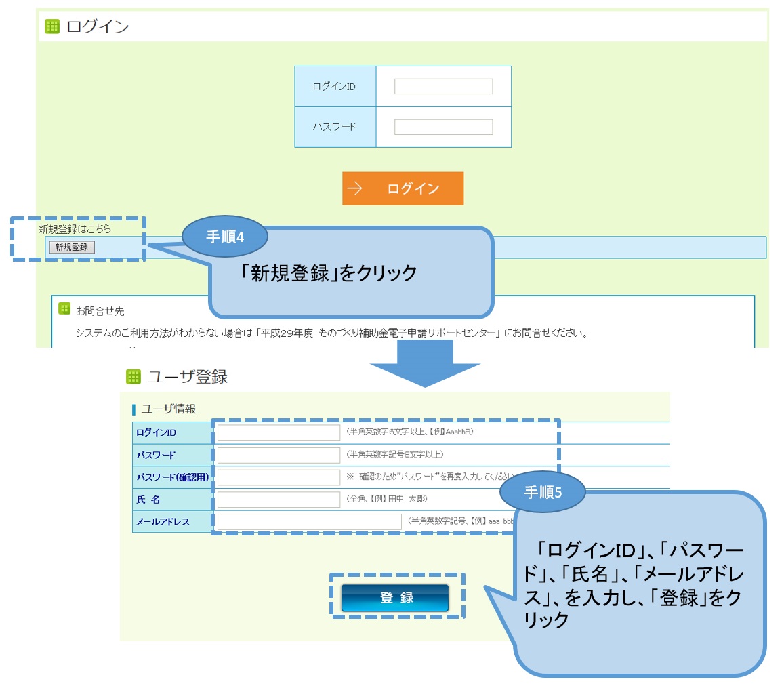Click the blue 登録 button
This screenshot has height=688, width=784.
click(x=395, y=597)
